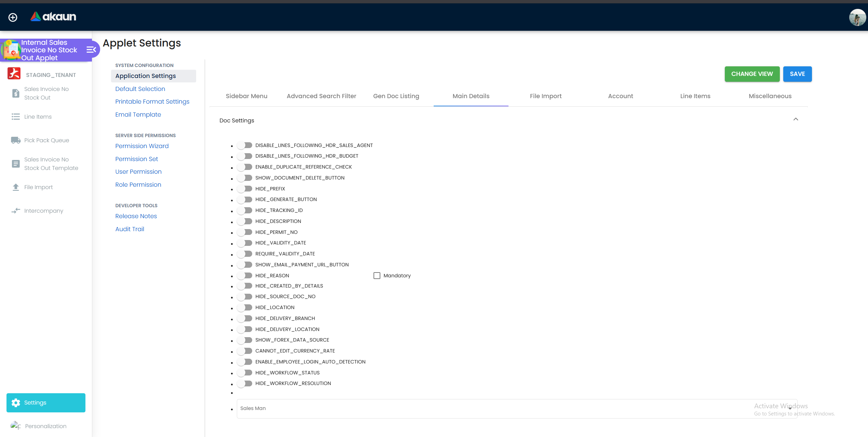Image resolution: width=868 pixels, height=437 pixels.
Task: Toggle the HIDE_GENERATE_BUTTON switch
Action: 245,200
